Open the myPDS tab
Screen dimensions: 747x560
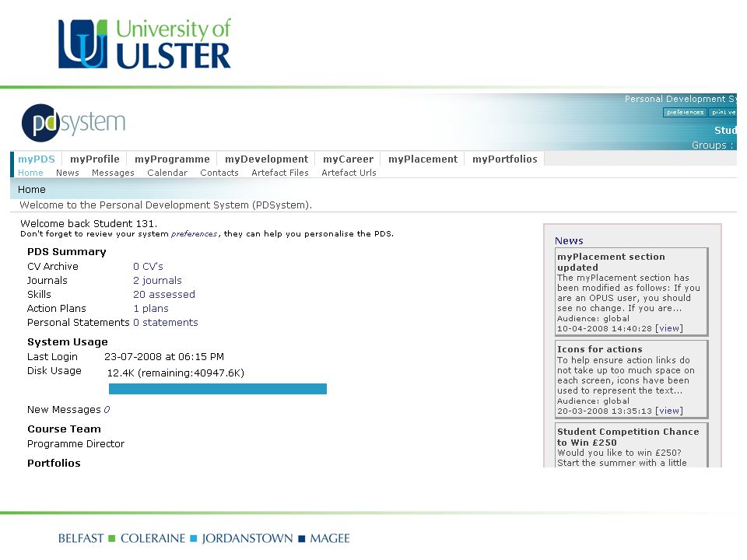pos(37,159)
